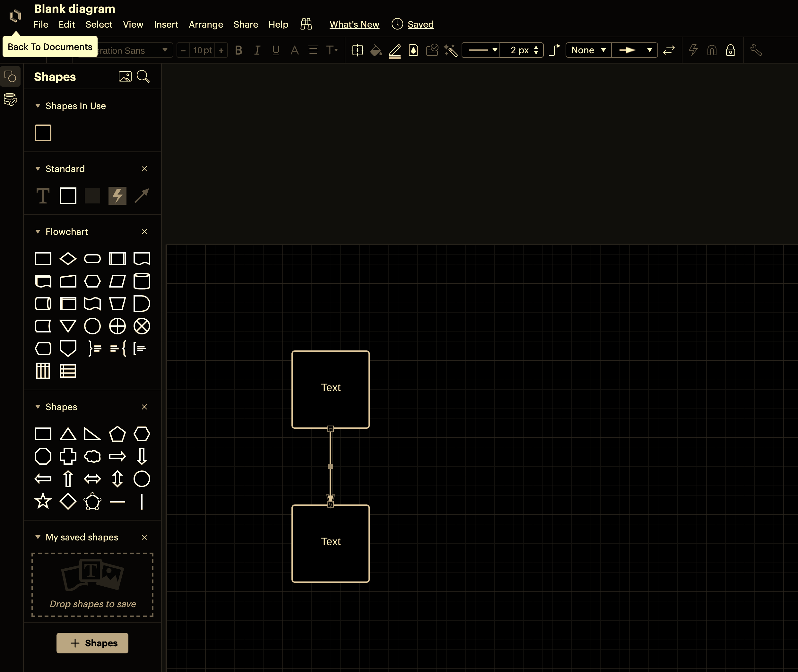Viewport: 798px width, 672px height.
Task: Select the paint bucket fill color tool
Action: coord(376,50)
